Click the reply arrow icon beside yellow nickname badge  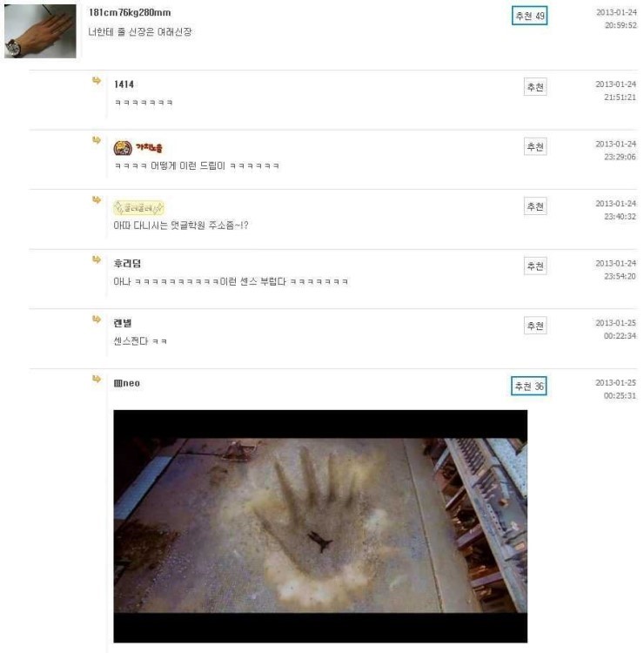pos(97,200)
